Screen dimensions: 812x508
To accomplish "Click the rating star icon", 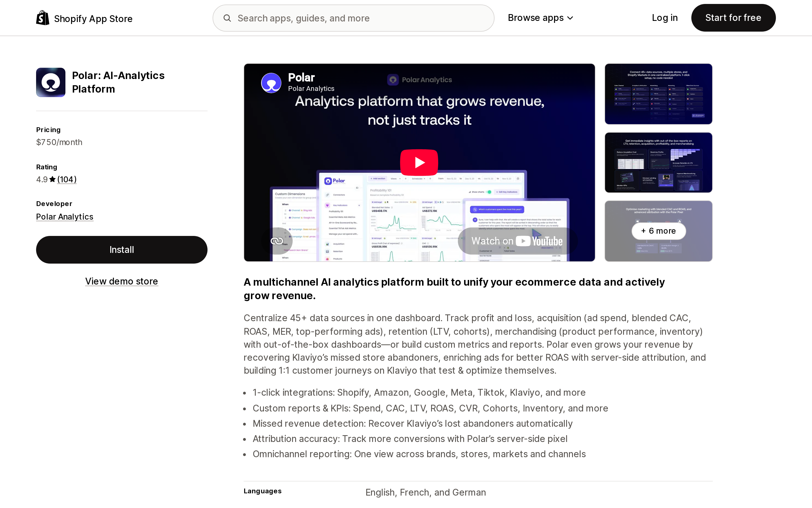I will tap(52, 179).
